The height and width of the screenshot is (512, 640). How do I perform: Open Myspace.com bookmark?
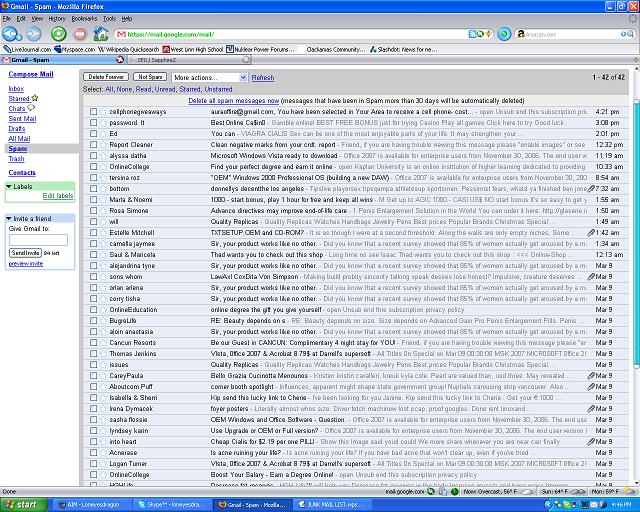click(74, 49)
